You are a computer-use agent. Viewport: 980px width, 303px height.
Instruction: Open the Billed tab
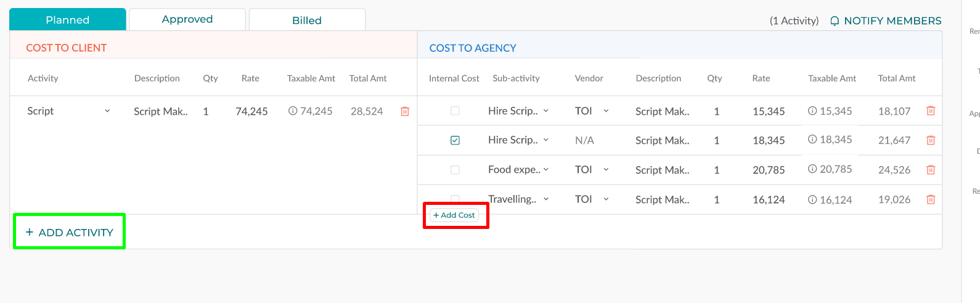(307, 20)
